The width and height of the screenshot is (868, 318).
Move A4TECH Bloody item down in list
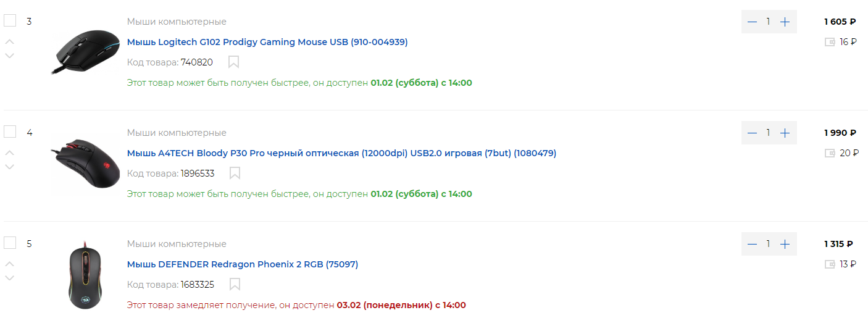click(10, 167)
